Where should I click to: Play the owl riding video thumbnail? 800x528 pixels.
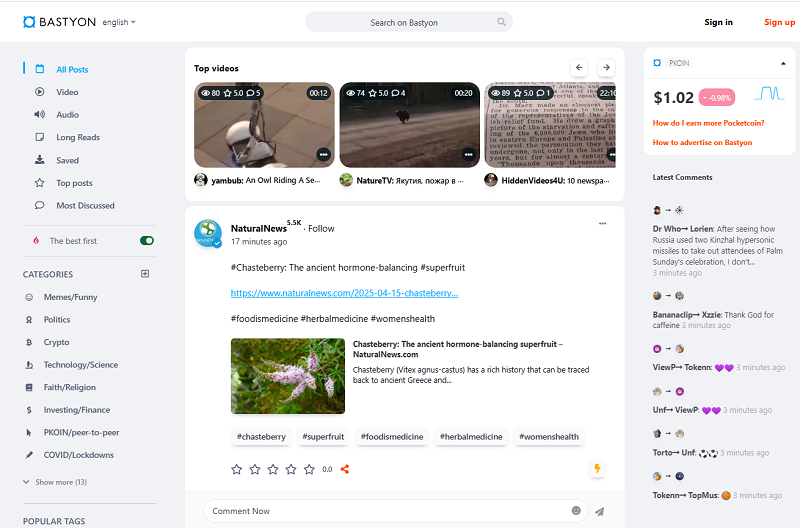point(264,125)
